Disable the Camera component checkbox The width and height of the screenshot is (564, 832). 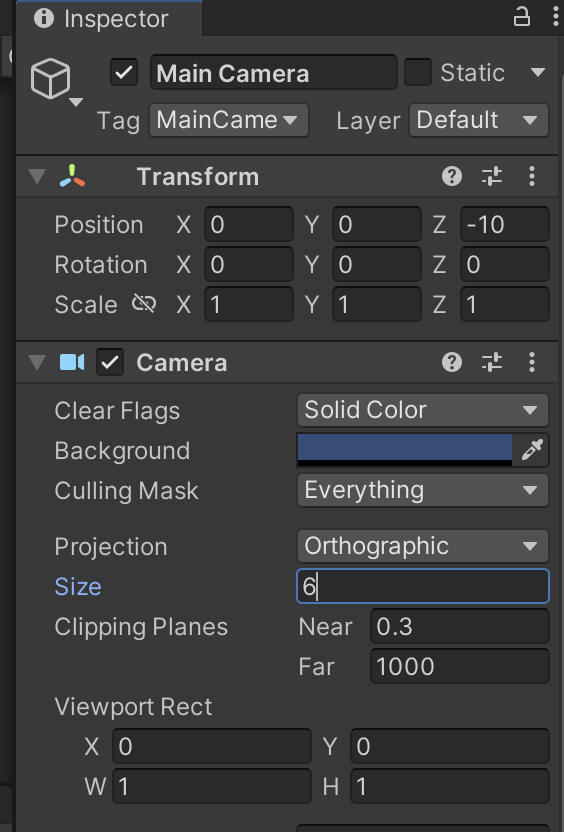pyautogui.click(x=110, y=362)
